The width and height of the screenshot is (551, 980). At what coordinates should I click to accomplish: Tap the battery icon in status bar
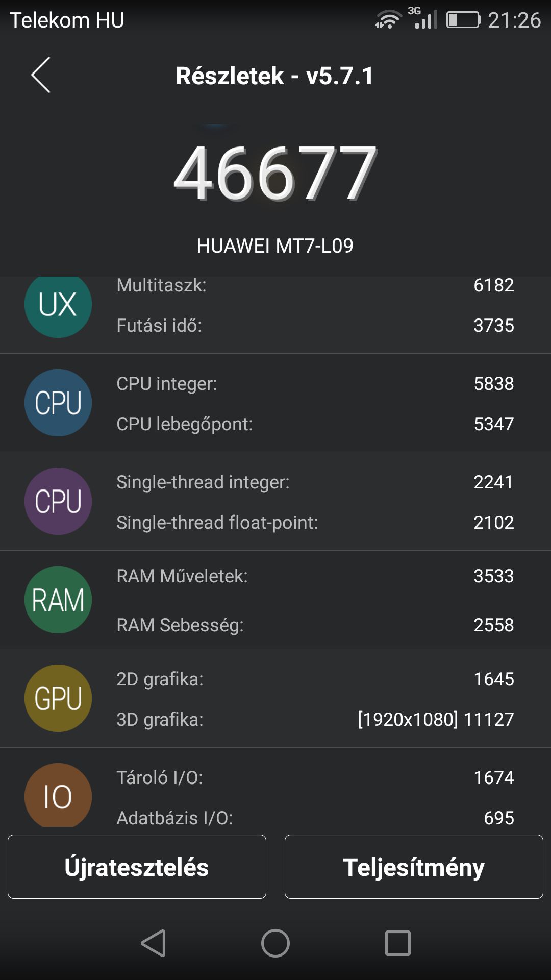tap(463, 20)
